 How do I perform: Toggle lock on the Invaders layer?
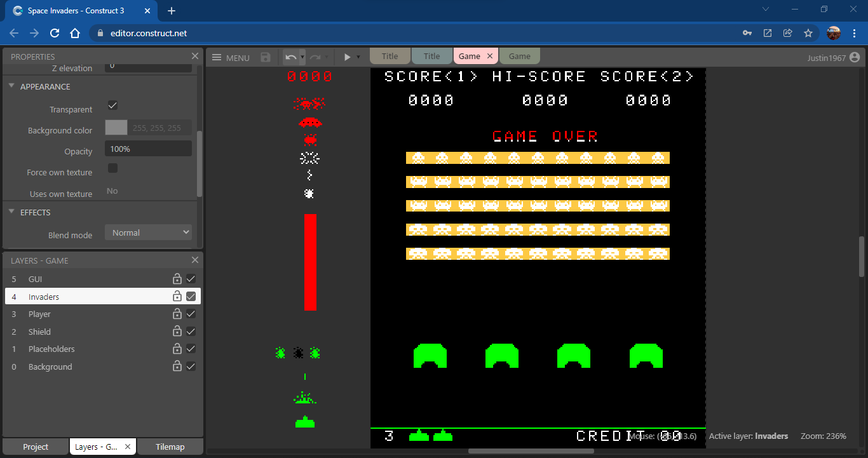177,296
